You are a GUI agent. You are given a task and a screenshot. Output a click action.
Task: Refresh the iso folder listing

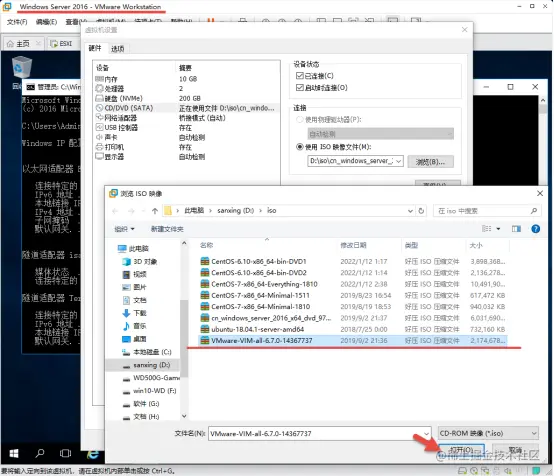click(421, 211)
